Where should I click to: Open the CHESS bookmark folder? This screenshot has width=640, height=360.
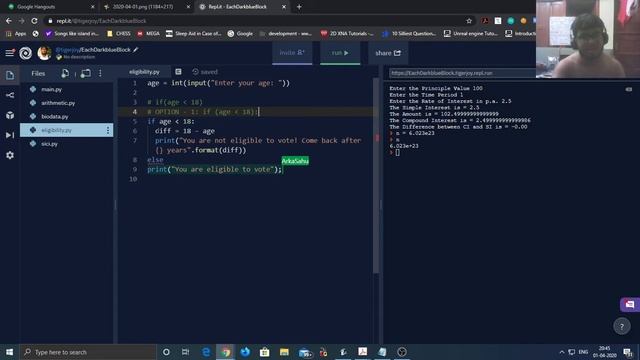118,33
